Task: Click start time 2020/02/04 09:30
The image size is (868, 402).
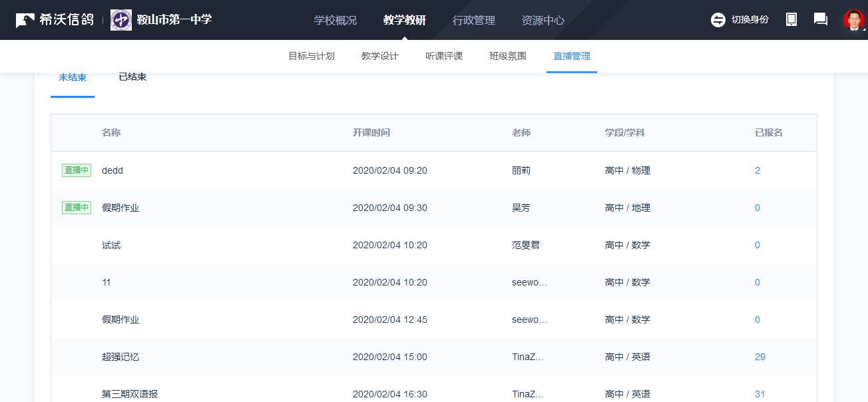Action: pos(390,208)
